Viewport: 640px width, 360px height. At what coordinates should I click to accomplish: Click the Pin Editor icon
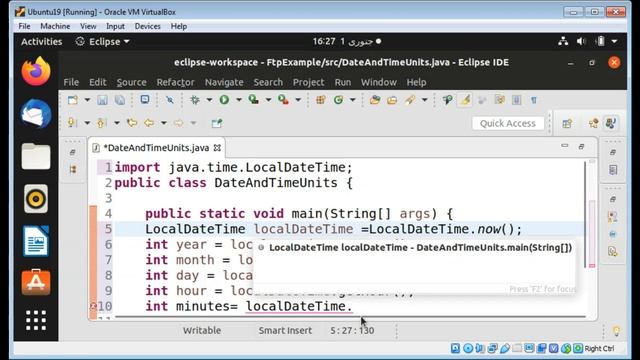[x=217, y=123]
